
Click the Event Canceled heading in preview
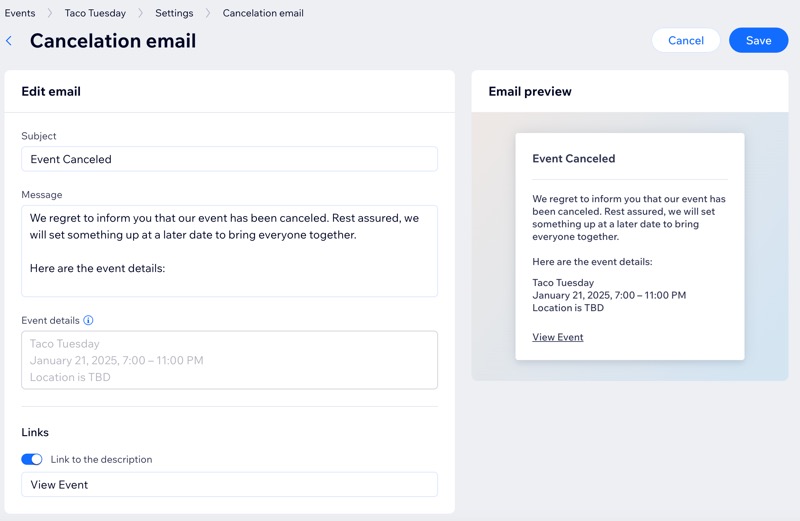coord(573,158)
